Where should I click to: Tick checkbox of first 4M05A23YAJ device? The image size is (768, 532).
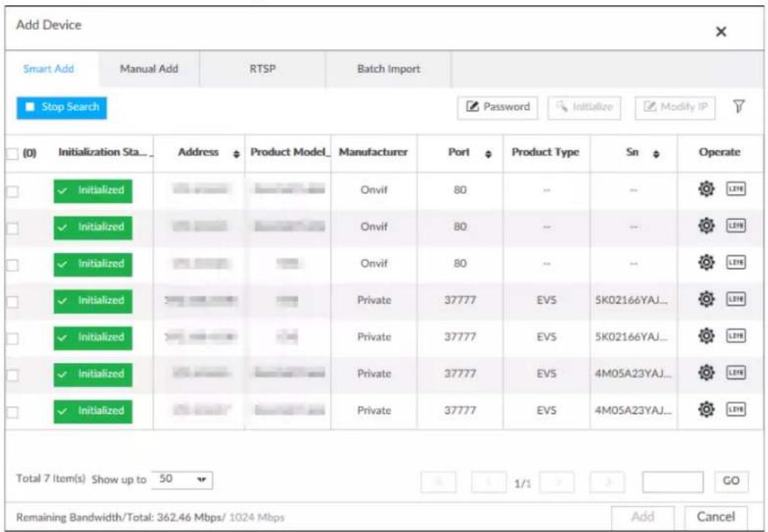(12, 374)
